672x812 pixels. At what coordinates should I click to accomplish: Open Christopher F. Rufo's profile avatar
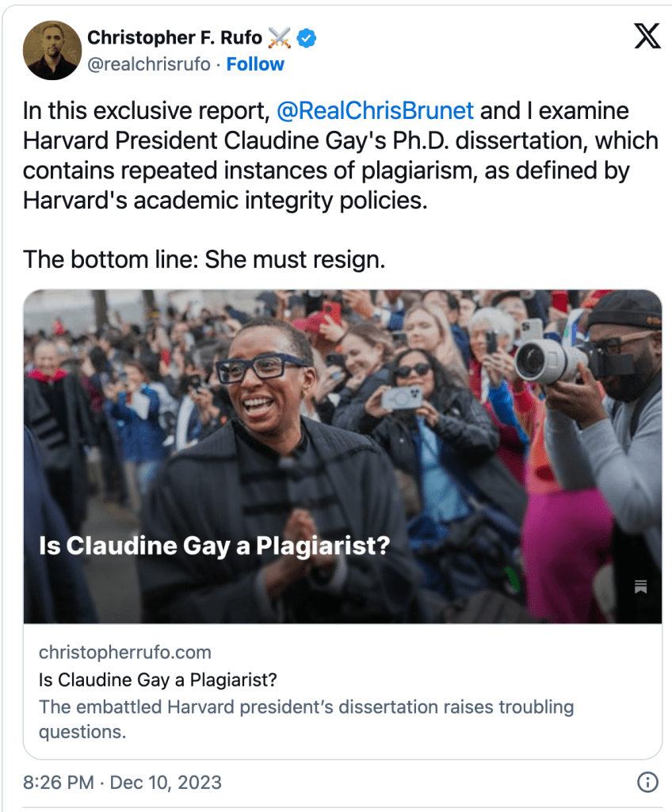point(52,50)
